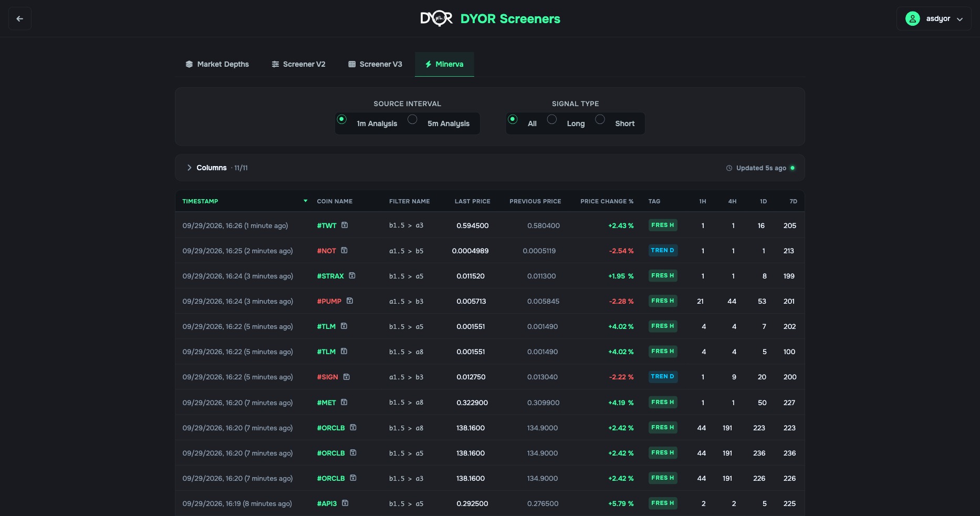Click the -2.28 % price change value
The width and height of the screenshot is (980, 516).
point(621,301)
